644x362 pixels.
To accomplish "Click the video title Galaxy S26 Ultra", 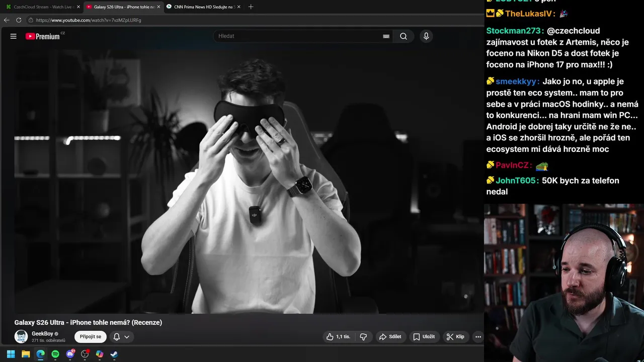I will pos(88,322).
